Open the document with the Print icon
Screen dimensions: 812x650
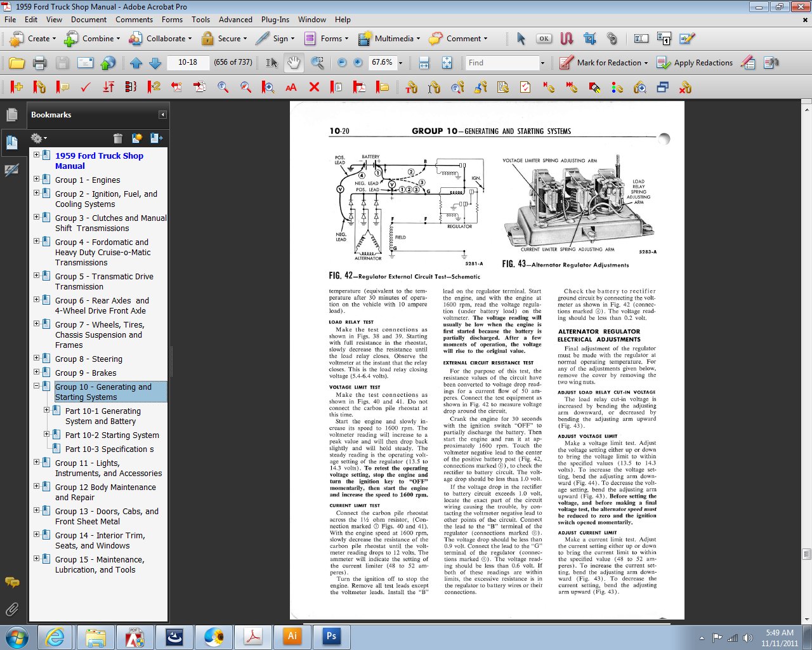[x=39, y=63]
